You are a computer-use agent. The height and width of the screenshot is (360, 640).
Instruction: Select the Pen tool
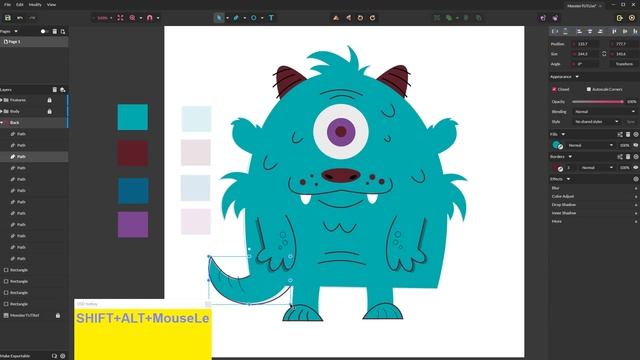pyautogui.click(x=236, y=18)
